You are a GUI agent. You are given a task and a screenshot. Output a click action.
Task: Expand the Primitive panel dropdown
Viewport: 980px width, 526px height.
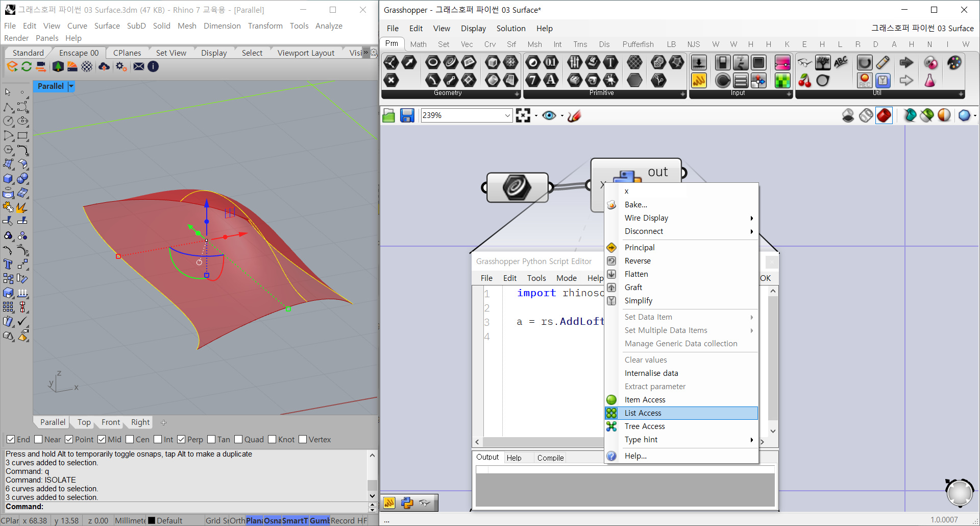coord(682,93)
